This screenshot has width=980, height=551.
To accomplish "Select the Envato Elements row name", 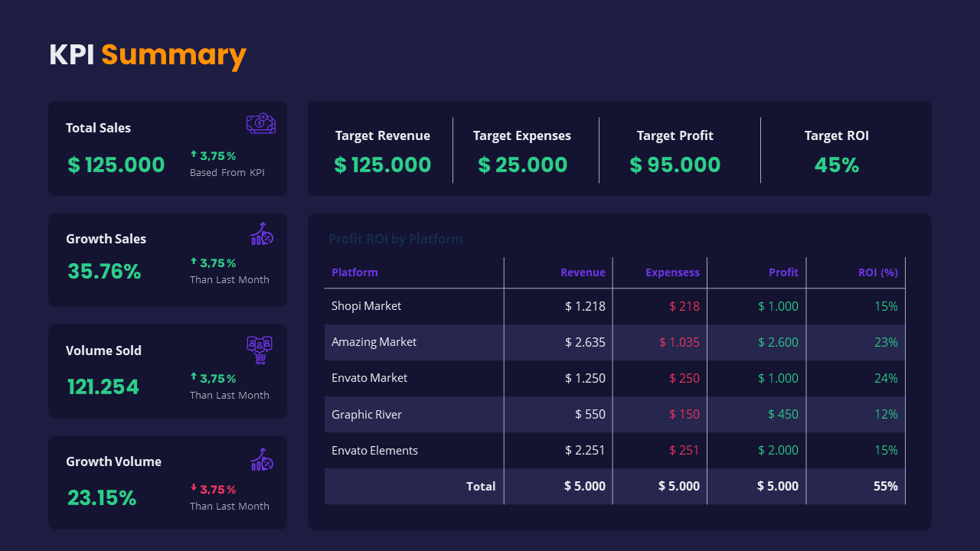I will click(374, 451).
